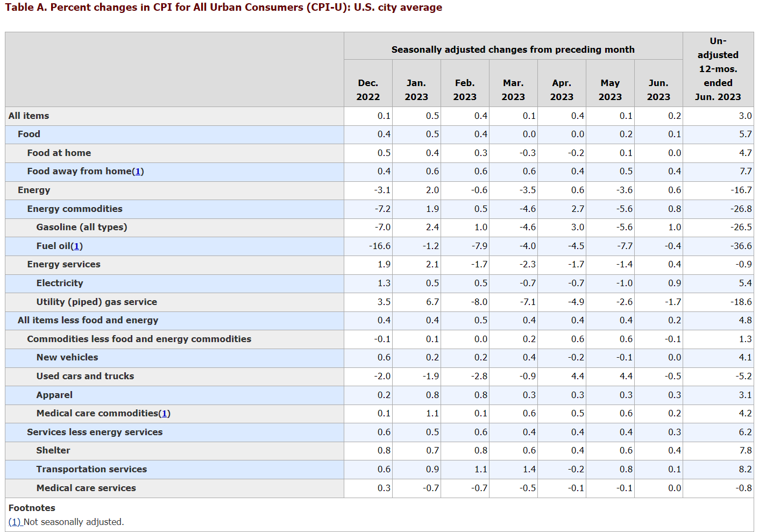
Task: Click the (1) link under Footnotes heading
Action: tap(15, 522)
